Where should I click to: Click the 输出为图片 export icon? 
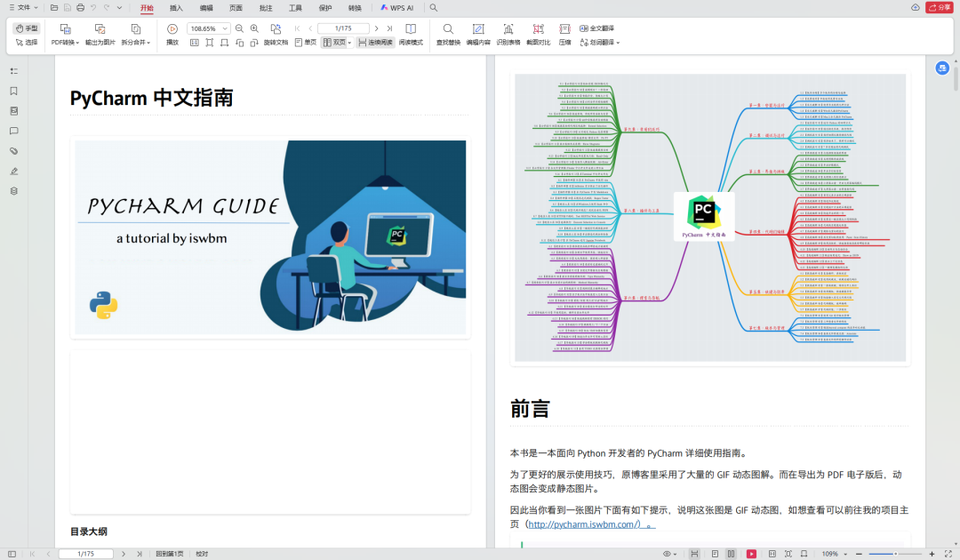[100, 28]
